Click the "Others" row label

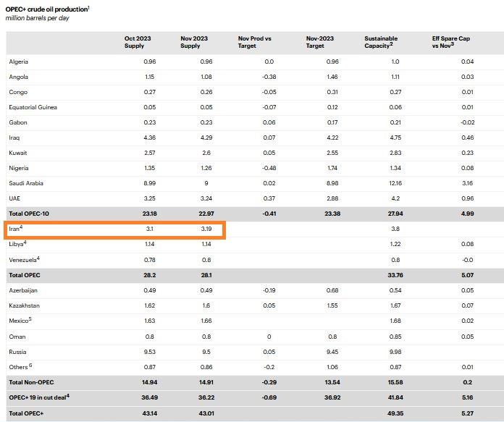point(20,366)
